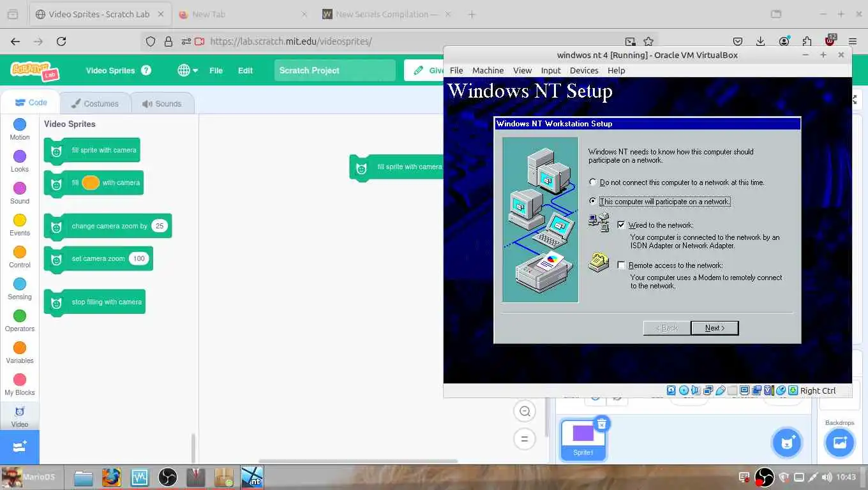868x490 pixels.
Task: Click the Video Sprites help question mark
Action: pyautogui.click(x=146, y=70)
